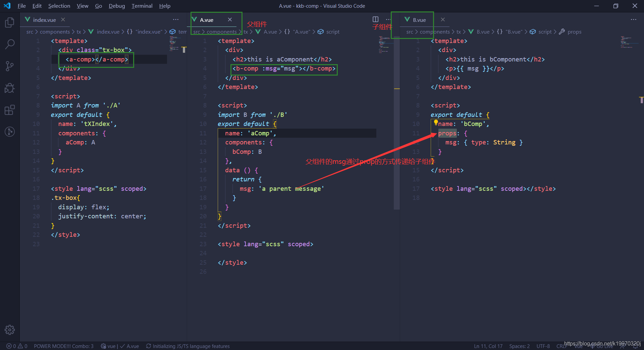Click line number 11 in A.vue gutter

(203, 133)
